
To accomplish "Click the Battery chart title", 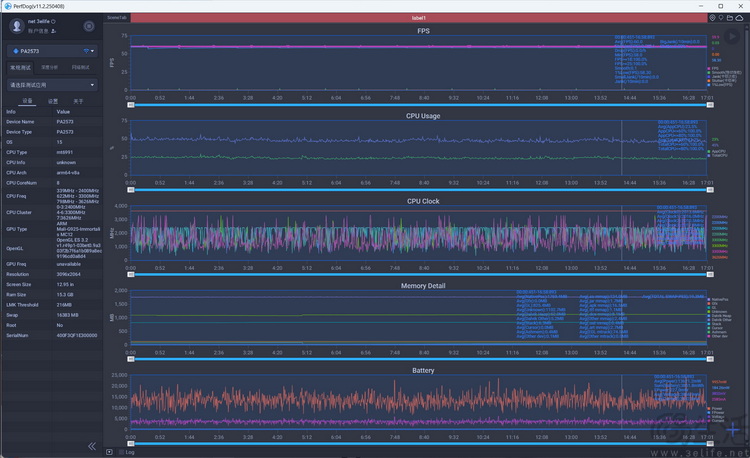I will click(423, 370).
